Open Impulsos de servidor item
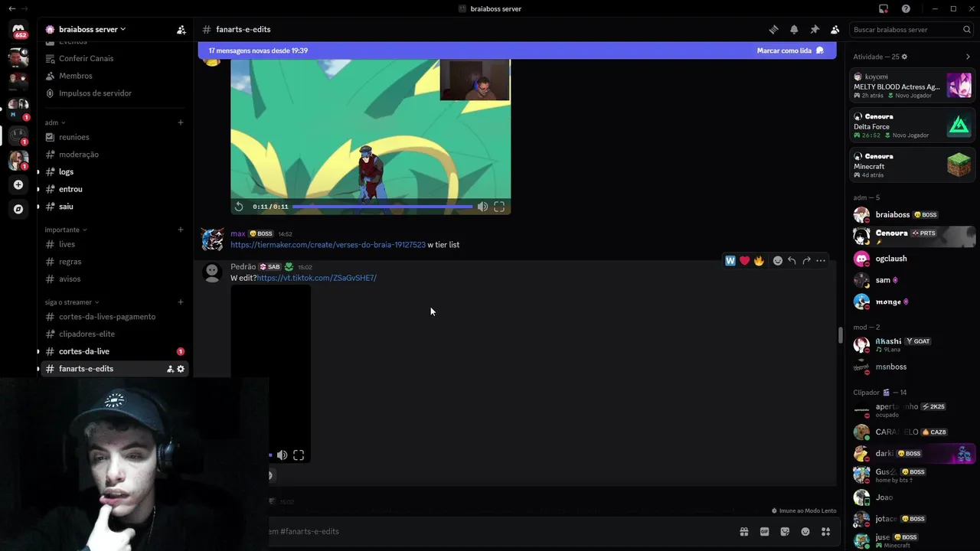 pos(113,93)
